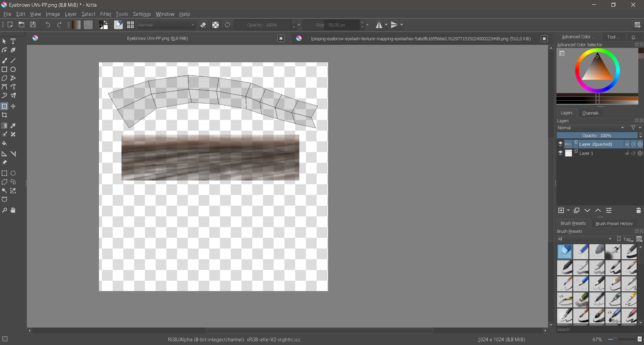Expand the Opacity slider options arrow
The image size is (644, 345).
299,25
